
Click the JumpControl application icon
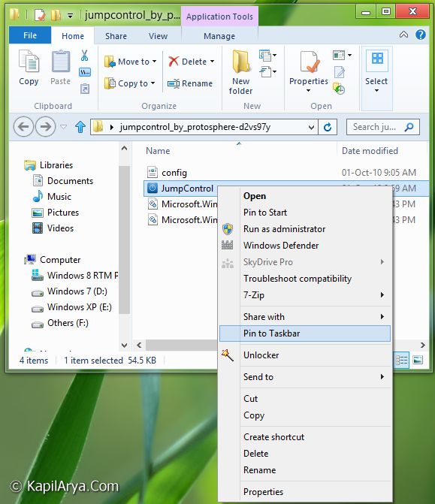click(153, 188)
